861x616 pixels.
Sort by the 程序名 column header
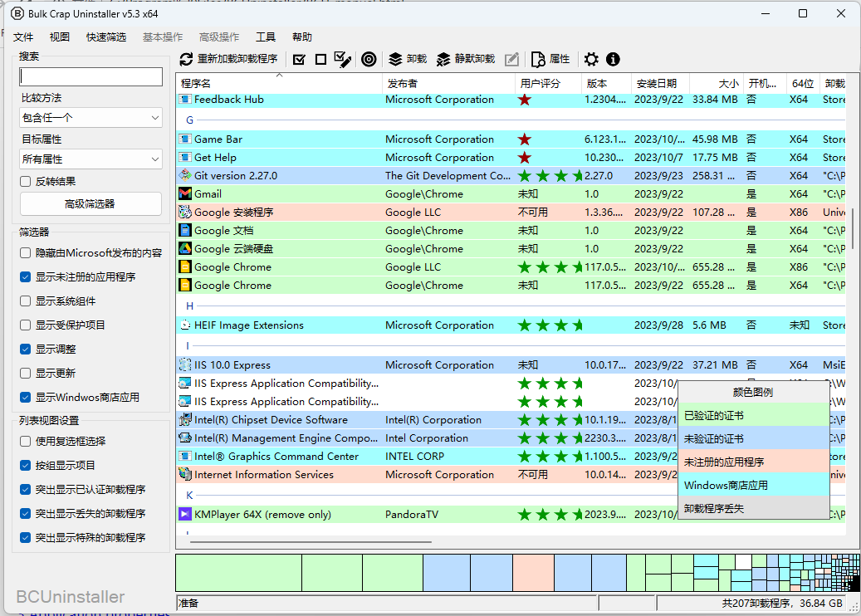279,84
